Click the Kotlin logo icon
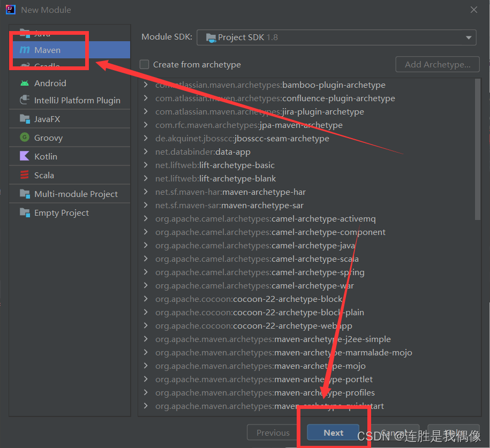 [25, 156]
